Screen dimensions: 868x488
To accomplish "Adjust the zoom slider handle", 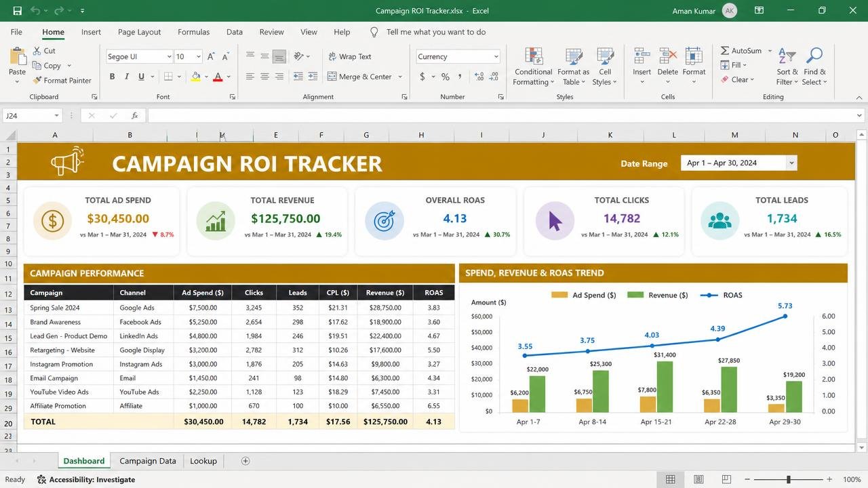I will point(788,479).
